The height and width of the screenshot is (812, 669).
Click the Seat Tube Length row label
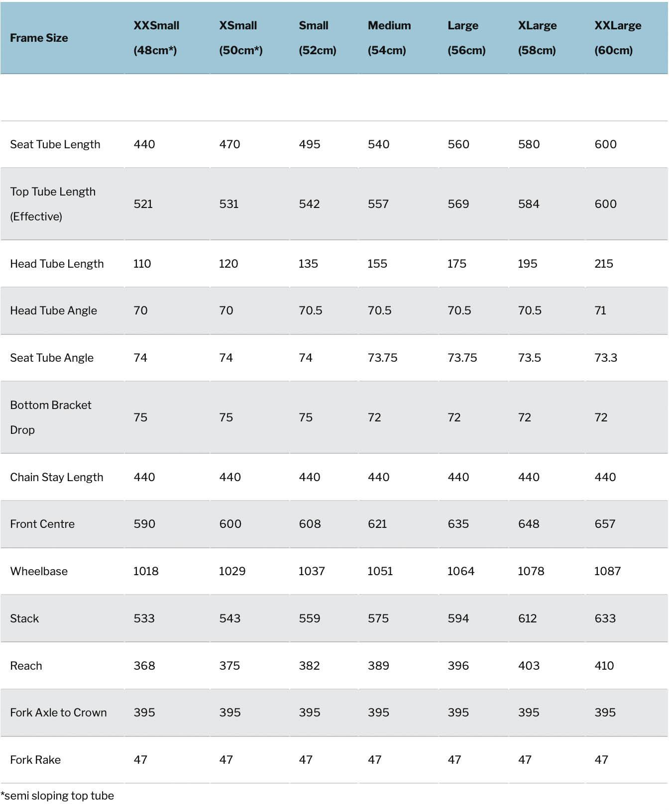click(x=55, y=144)
